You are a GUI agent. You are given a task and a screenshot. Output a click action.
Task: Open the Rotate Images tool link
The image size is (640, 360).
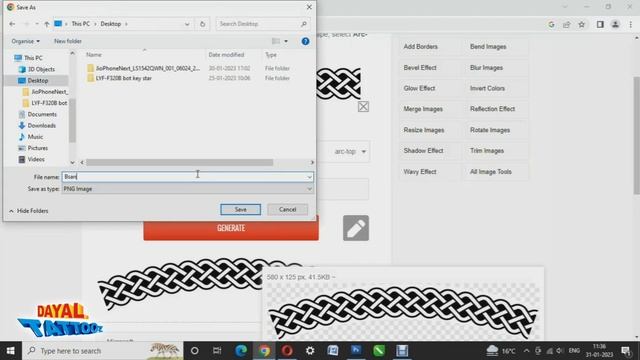click(490, 130)
